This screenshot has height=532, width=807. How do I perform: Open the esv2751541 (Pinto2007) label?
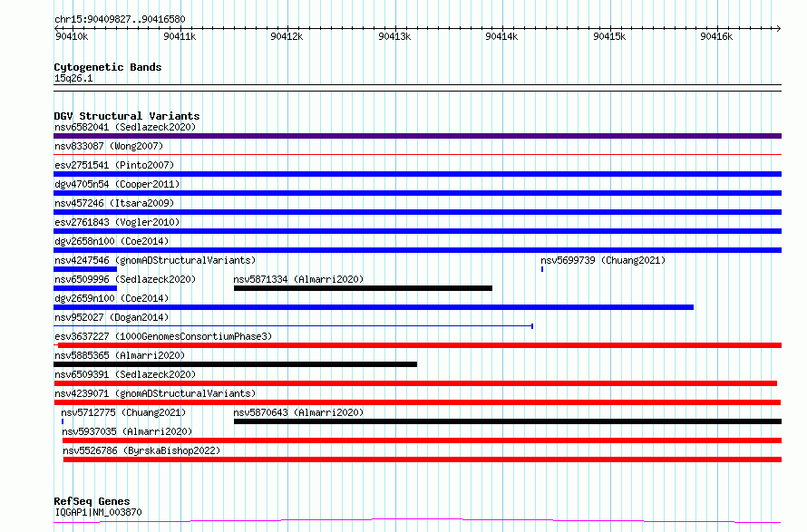[114, 165]
